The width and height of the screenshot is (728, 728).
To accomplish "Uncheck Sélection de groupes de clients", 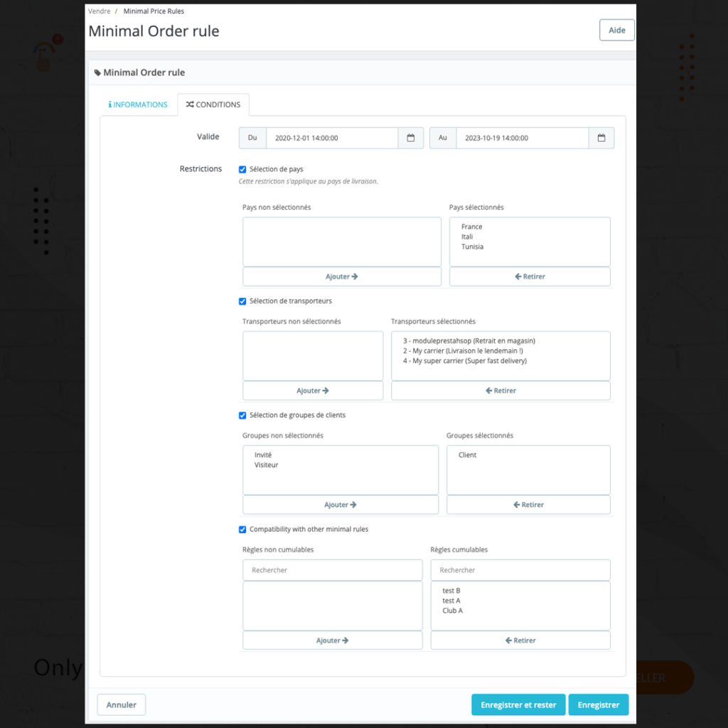I will (x=242, y=415).
